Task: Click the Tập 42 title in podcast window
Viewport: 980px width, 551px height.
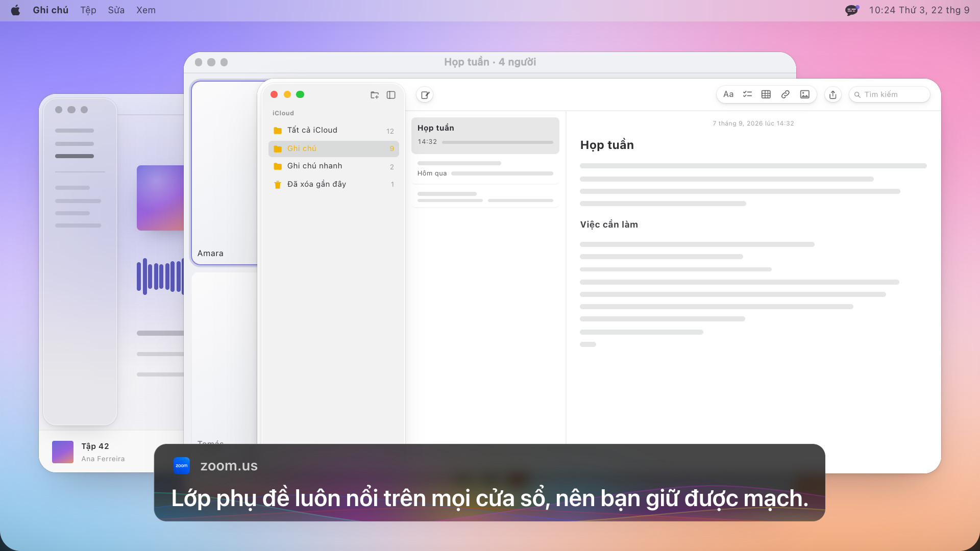Action: tap(95, 446)
